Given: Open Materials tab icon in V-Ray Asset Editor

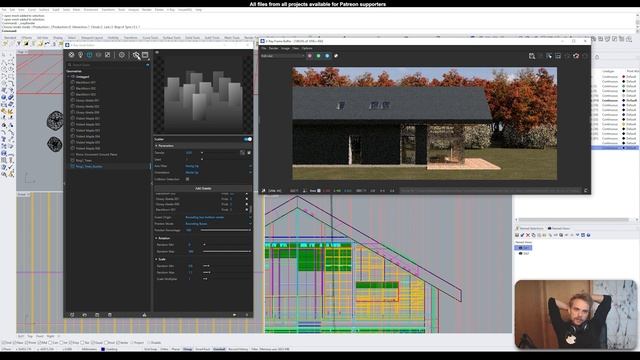Looking at the screenshot, I should 71,55.
